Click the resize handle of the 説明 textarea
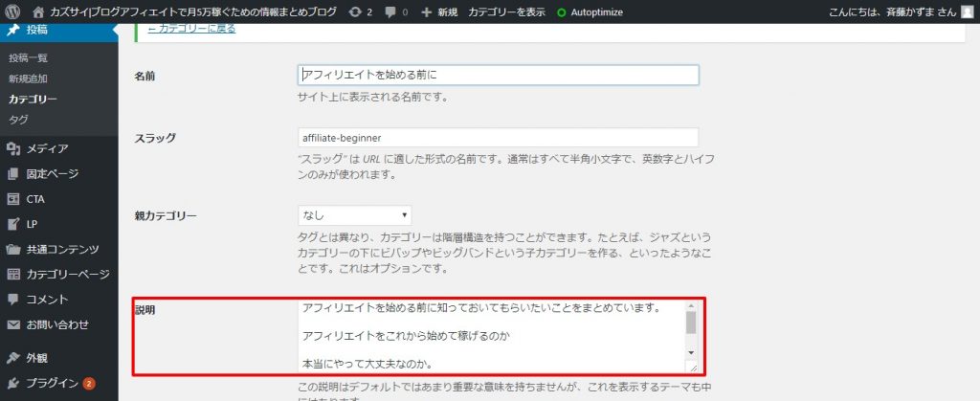Screen dimensions: 980x401 coord(693,368)
